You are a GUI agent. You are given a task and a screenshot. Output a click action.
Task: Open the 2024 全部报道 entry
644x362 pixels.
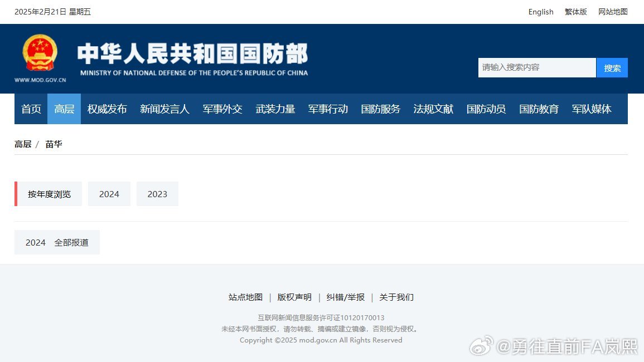[x=57, y=242]
